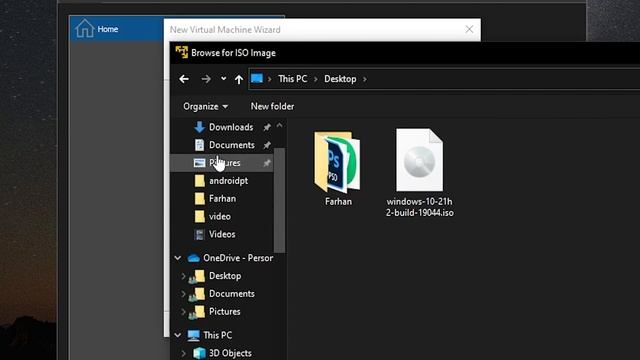The image size is (640, 360).
Task: Open pinned Documents in quick access
Action: [x=231, y=145]
